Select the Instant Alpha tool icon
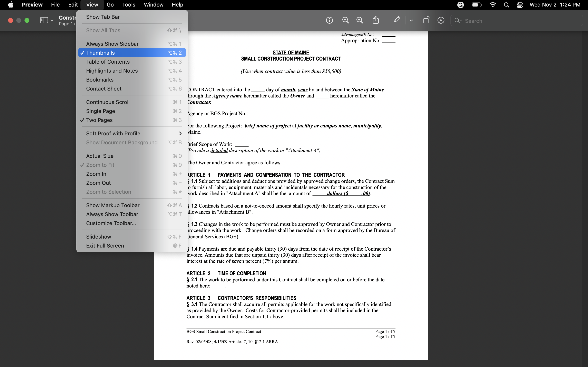This screenshot has width=588, height=367. pyautogui.click(x=440, y=20)
